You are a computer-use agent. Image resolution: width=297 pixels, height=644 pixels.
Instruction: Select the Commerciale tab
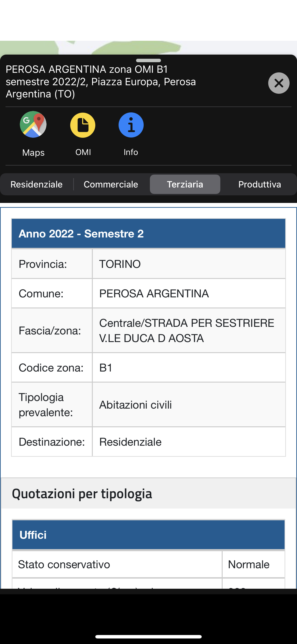click(x=111, y=184)
